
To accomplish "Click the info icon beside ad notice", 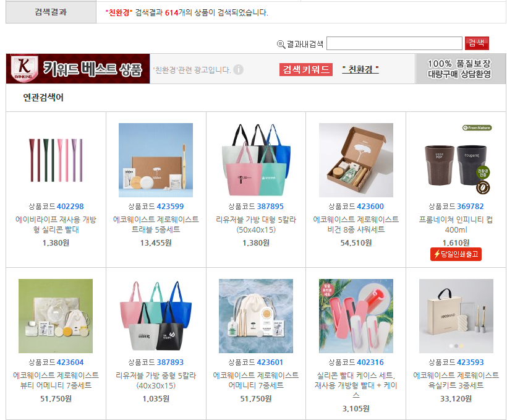I will pyautogui.click(x=238, y=69).
